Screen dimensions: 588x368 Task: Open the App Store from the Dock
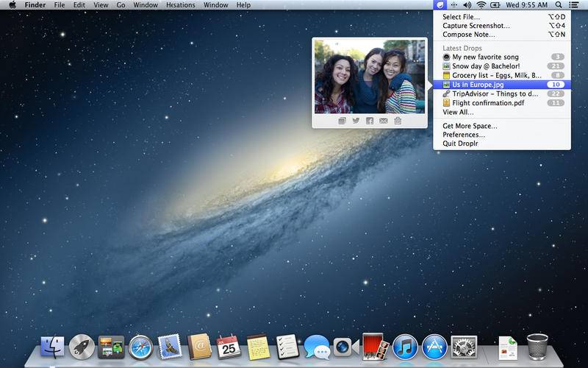(x=434, y=346)
